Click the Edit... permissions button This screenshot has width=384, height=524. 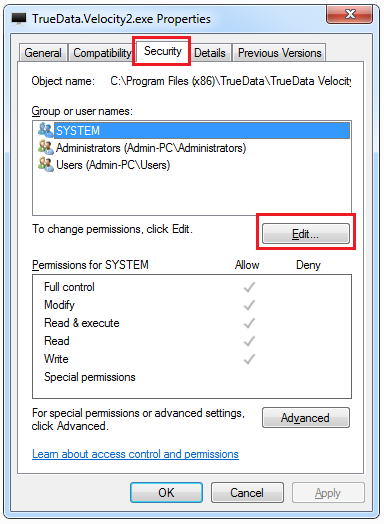306,234
